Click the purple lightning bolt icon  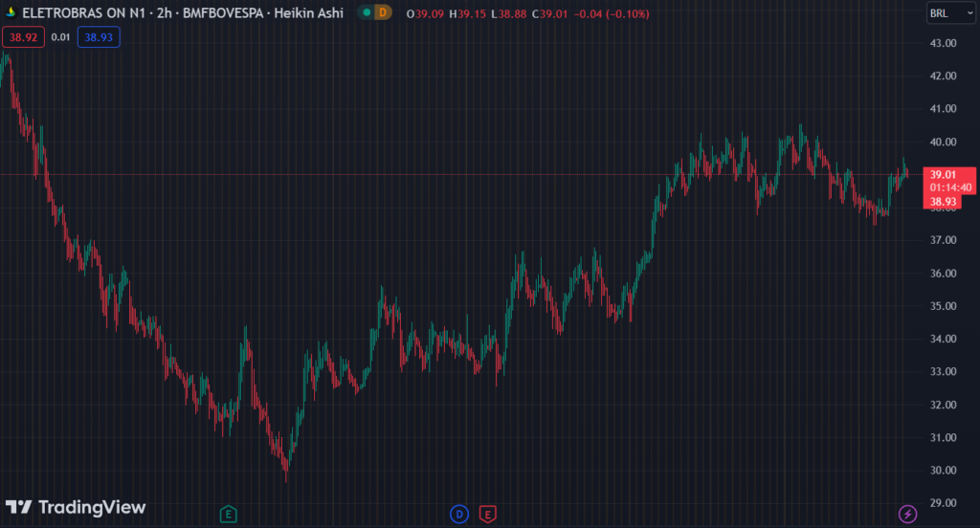[907, 515]
